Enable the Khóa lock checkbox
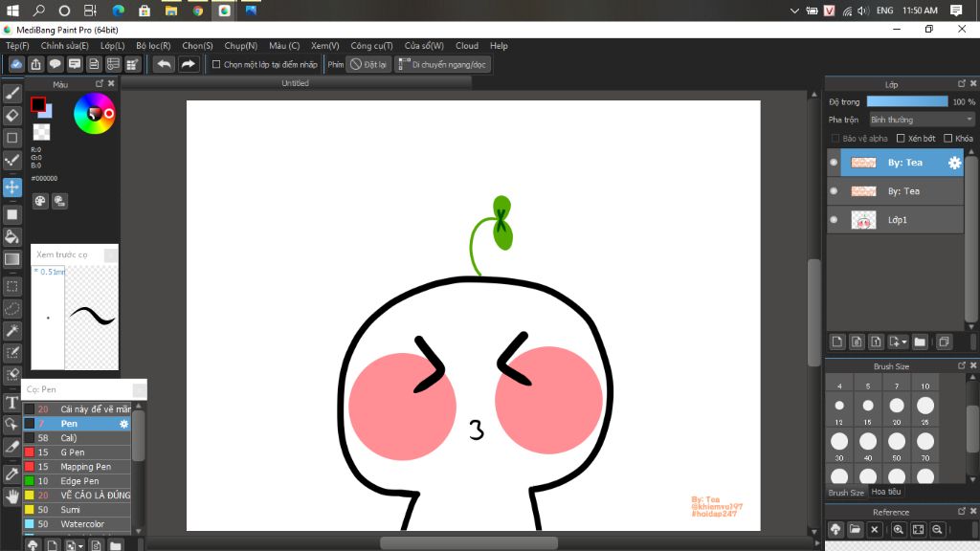Image resolution: width=980 pixels, height=551 pixels. pos(948,138)
